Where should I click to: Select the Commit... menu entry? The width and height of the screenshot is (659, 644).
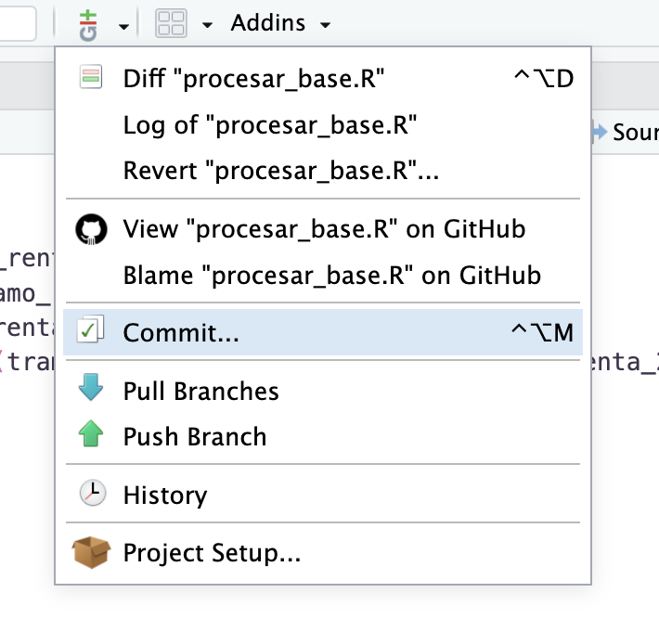coord(181,333)
